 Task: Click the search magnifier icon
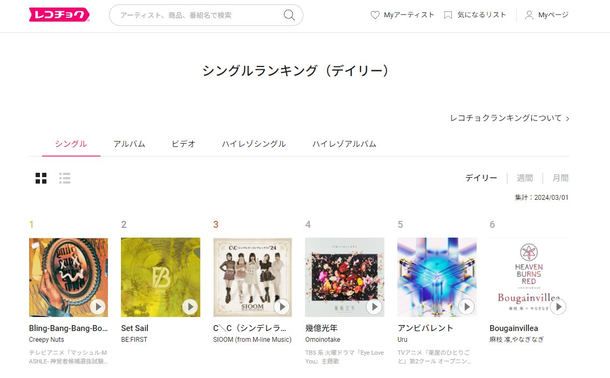289,15
